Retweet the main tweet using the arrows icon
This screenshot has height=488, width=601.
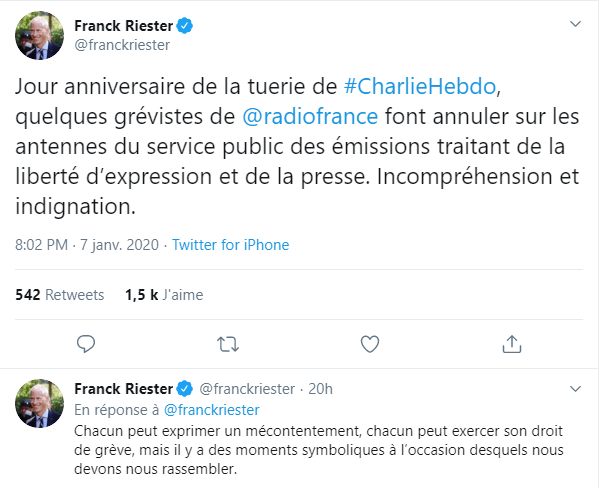pos(228,344)
